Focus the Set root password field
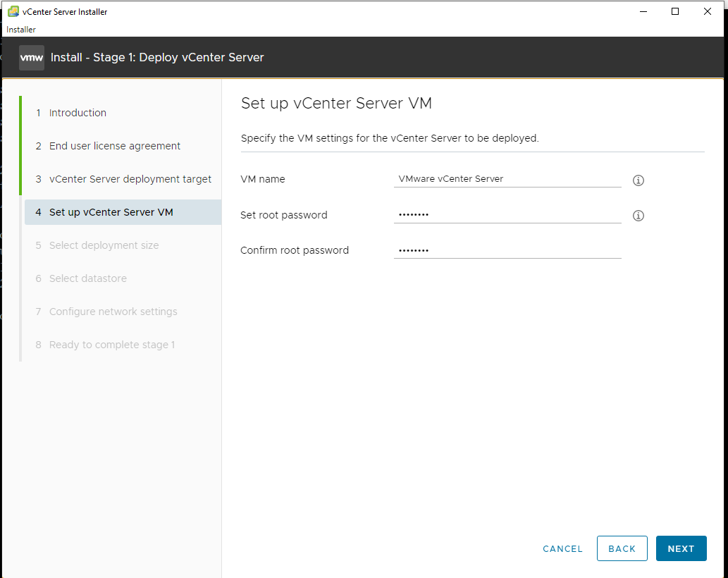 click(x=507, y=214)
